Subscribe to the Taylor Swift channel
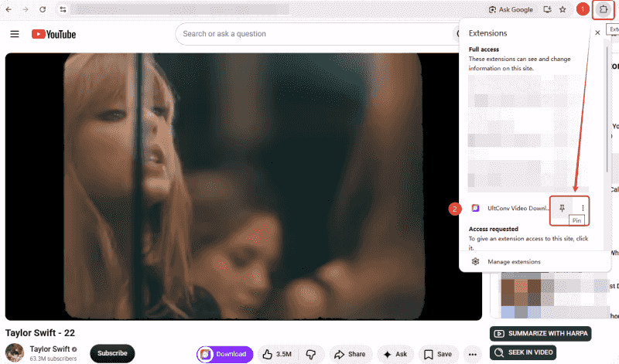 (112, 353)
